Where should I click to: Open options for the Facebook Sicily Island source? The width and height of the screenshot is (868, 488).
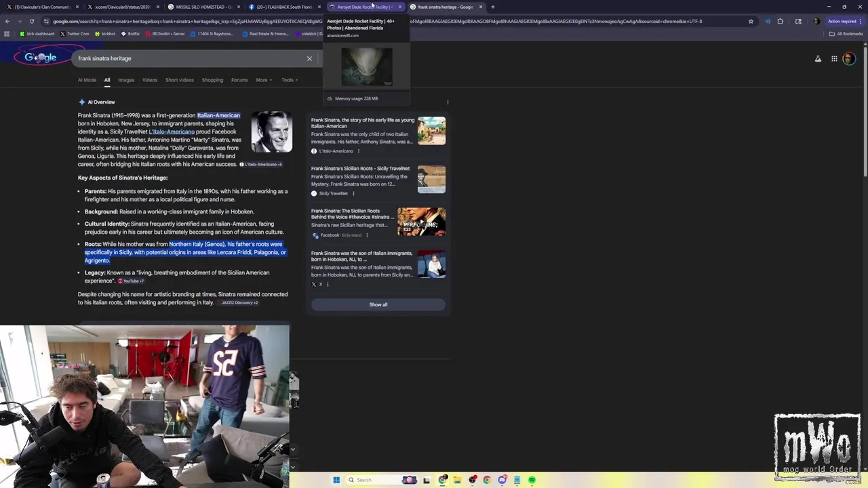[x=367, y=236]
